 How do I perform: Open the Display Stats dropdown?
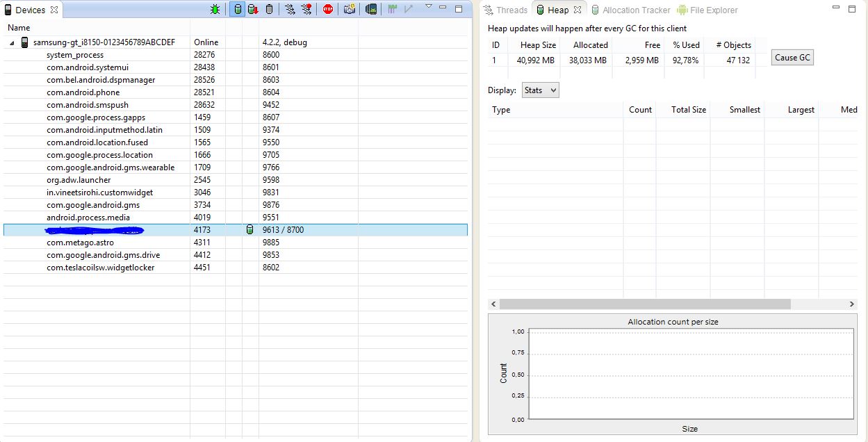click(x=540, y=90)
